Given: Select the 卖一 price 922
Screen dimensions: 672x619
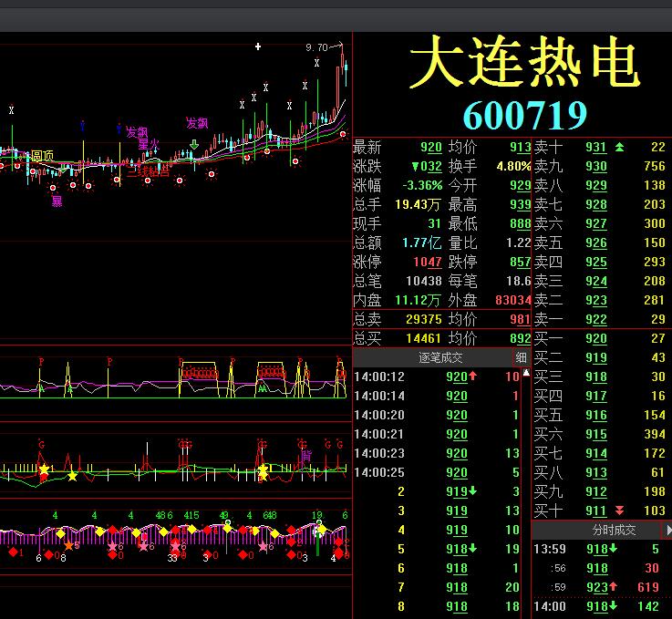Looking at the screenshot, I should coord(596,320).
